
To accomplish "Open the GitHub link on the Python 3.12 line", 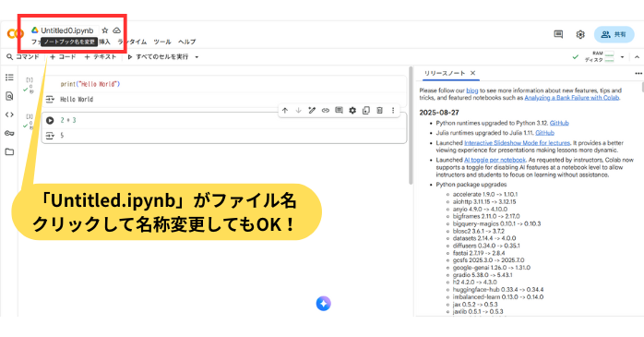I will coord(559,123).
